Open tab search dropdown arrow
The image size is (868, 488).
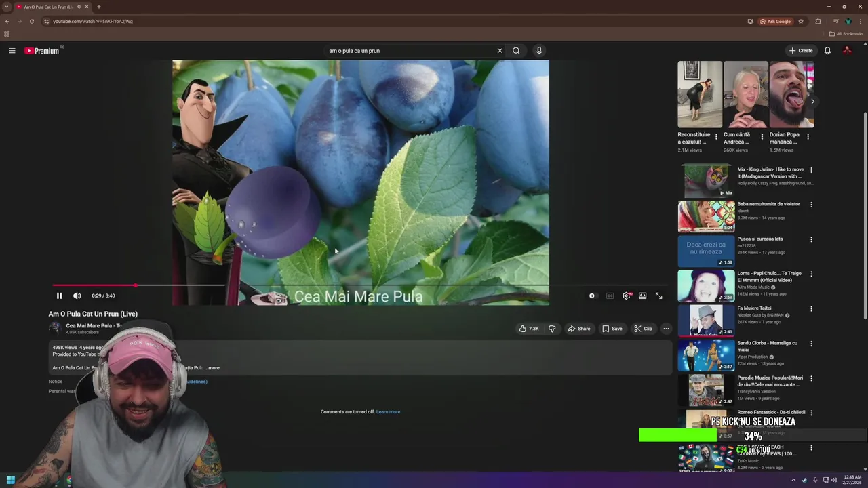[x=7, y=7]
